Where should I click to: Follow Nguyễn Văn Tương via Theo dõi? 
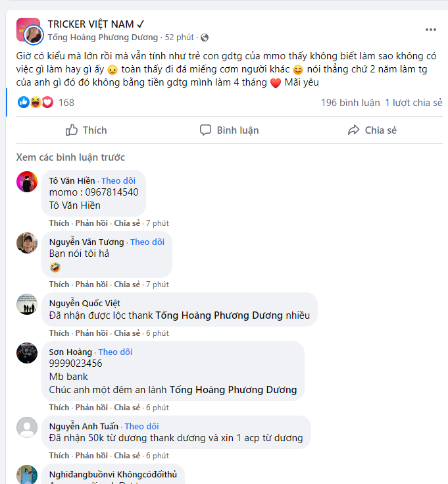(147, 242)
